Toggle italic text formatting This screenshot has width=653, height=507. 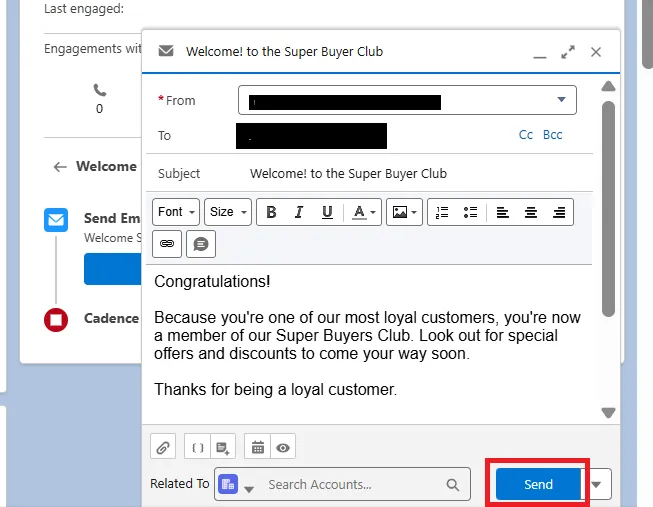[x=298, y=212]
